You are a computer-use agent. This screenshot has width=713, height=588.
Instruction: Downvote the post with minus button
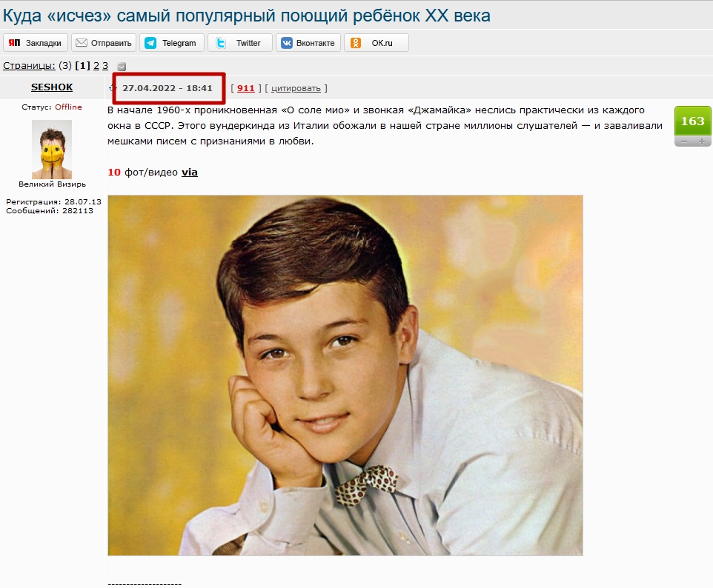pyautogui.click(x=684, y=141)
